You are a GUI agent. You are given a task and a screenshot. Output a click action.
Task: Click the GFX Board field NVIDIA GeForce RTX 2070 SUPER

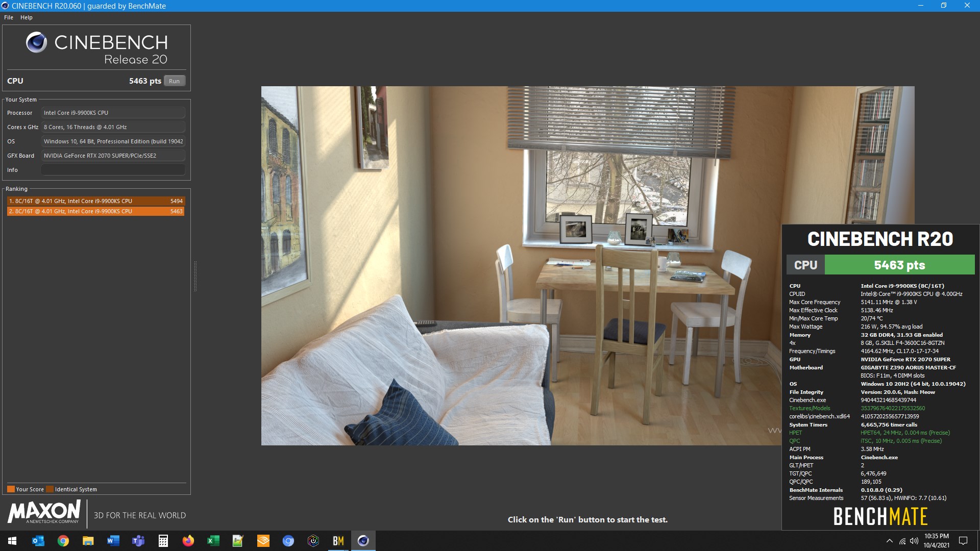113,156
